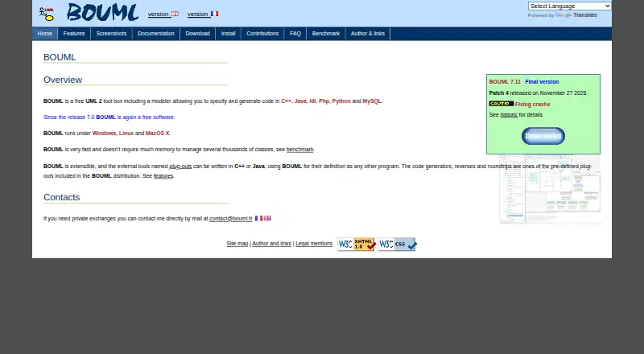Image resolution: width=644 pixels, height=354 pixels.
Task: Open the Documentation menu item
Action: pos(156,34)
